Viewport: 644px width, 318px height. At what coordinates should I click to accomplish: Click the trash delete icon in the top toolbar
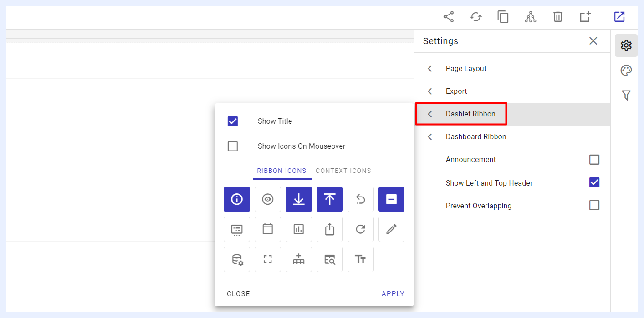click(x=557, y=17)
